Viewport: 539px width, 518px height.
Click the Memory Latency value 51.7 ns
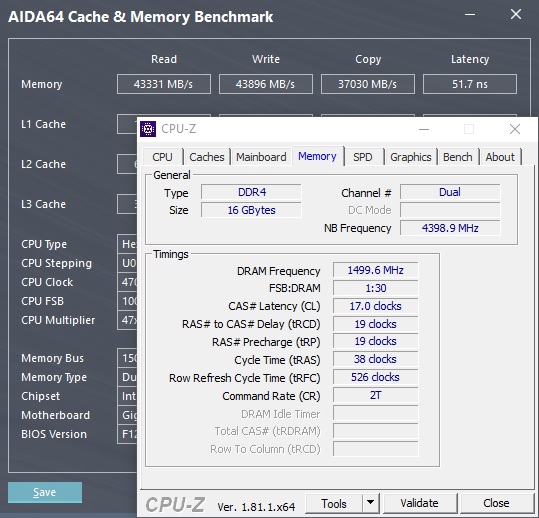pos(470,84)
